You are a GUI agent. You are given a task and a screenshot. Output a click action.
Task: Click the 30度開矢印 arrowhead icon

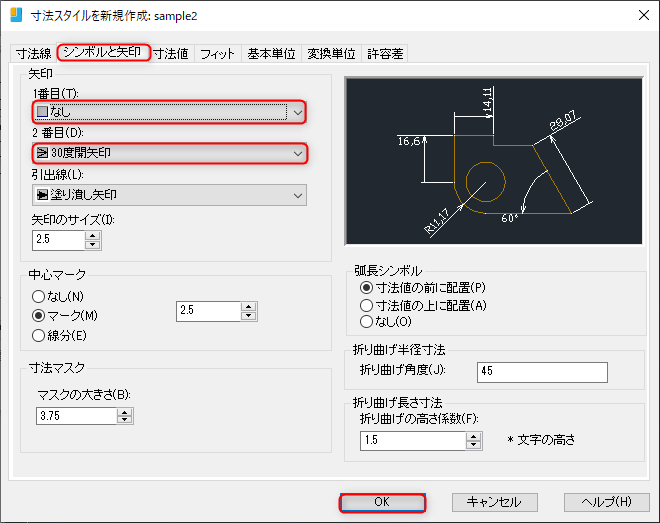(x=42, y=152)
